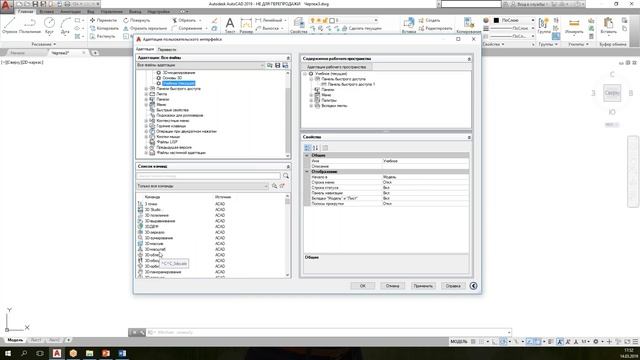Switch Properties pane to categorized view
The width and height of the screenshot is (640, 360).
point(308,148)
